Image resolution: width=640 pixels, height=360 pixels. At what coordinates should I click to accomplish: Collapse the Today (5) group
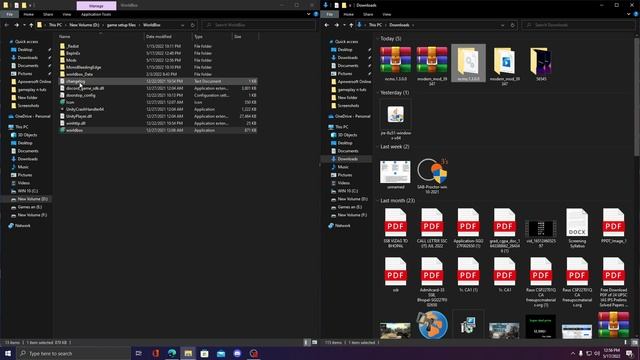tap(378, 38)
